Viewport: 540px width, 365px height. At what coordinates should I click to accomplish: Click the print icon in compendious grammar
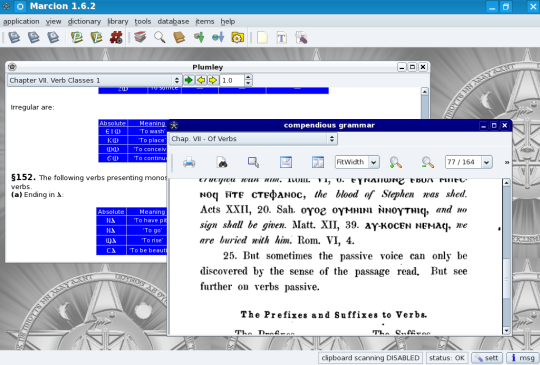click(189, 162)
